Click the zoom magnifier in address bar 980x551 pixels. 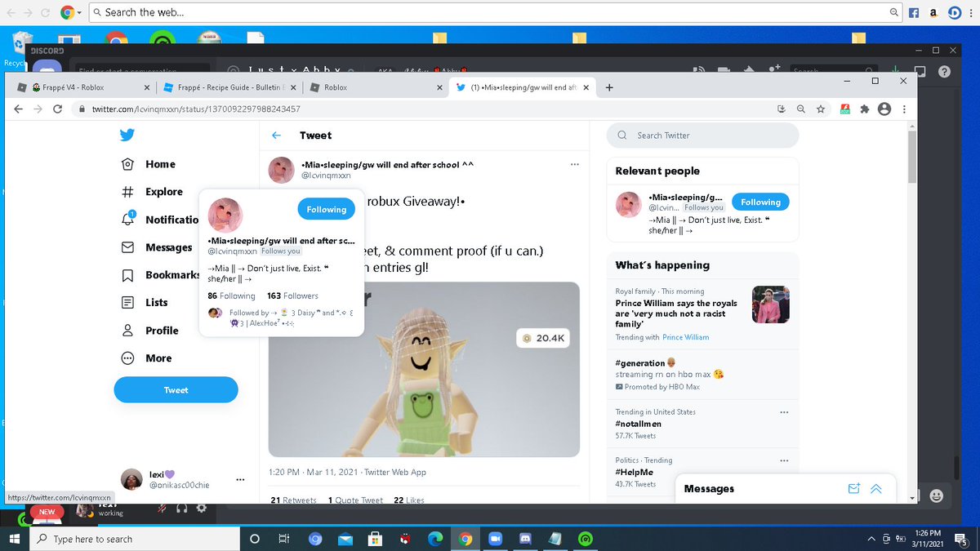click(x=800, y=109)
